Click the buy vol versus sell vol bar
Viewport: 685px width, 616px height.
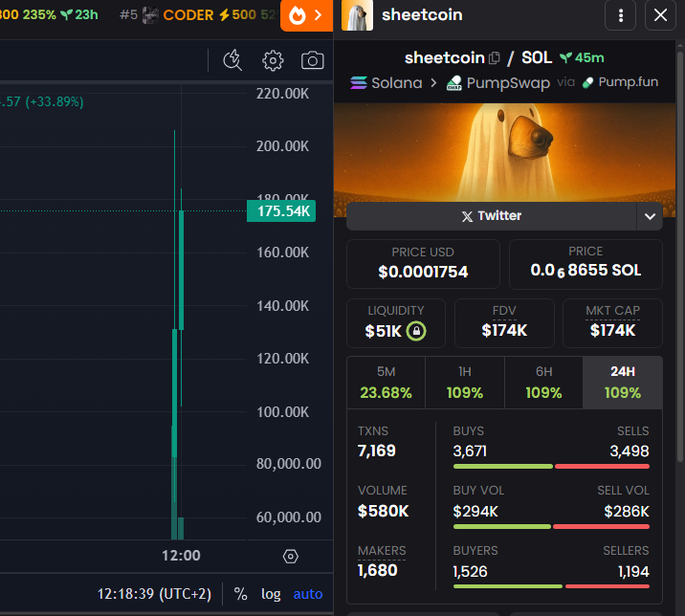click(x=551, y=527)
